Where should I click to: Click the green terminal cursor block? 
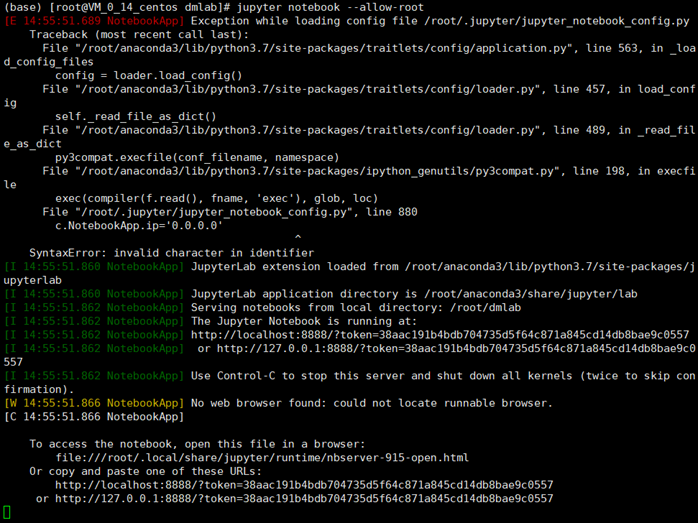pyautogui.click(x=7, y=513)
